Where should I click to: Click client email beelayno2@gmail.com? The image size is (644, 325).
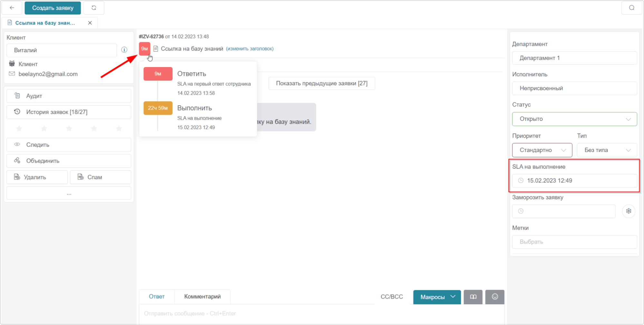(x=48, y=74)
